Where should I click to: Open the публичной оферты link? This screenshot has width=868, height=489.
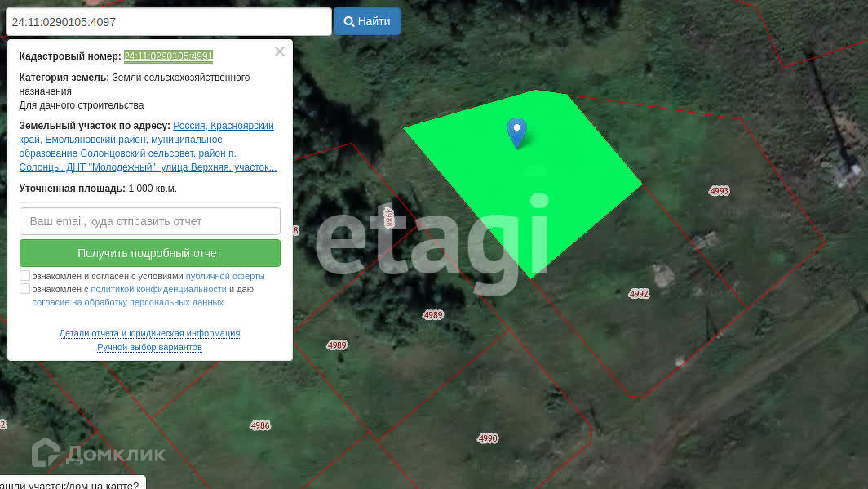225,277
